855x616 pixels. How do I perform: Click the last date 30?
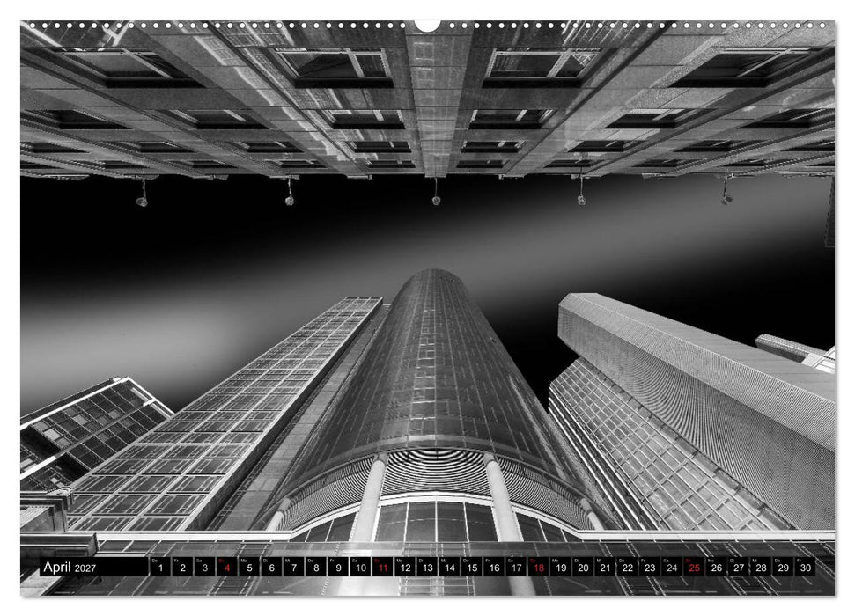(806, 567)
